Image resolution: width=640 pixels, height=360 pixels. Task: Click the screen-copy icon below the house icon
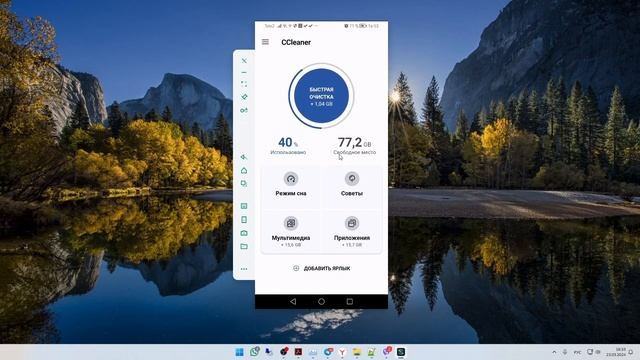point(244,184)
